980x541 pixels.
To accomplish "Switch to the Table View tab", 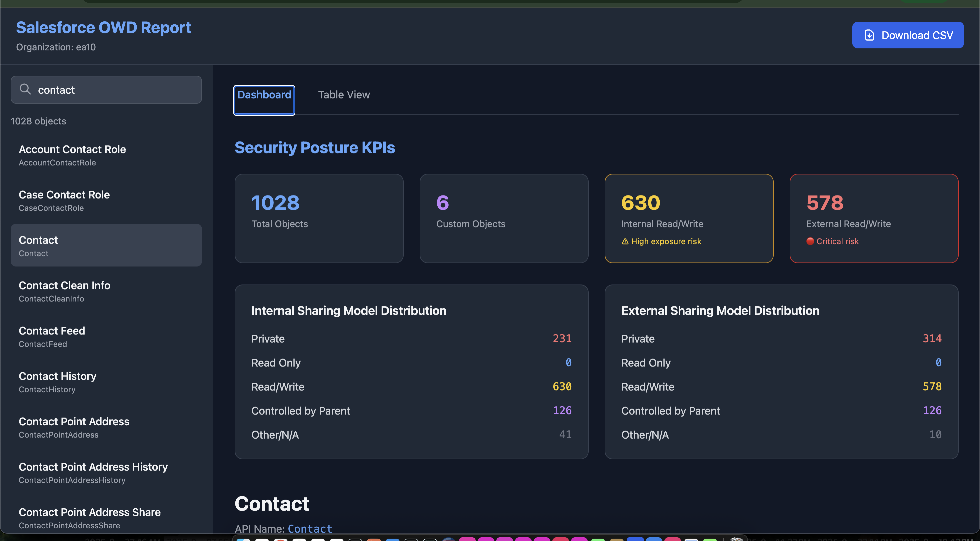I will (344, 95).
